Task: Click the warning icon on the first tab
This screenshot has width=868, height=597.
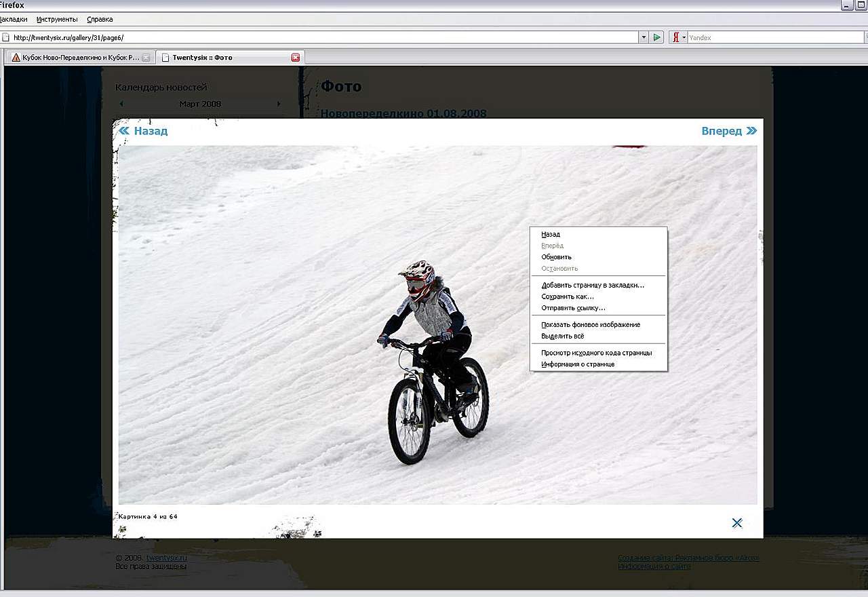Action: (x=16, y=58)
